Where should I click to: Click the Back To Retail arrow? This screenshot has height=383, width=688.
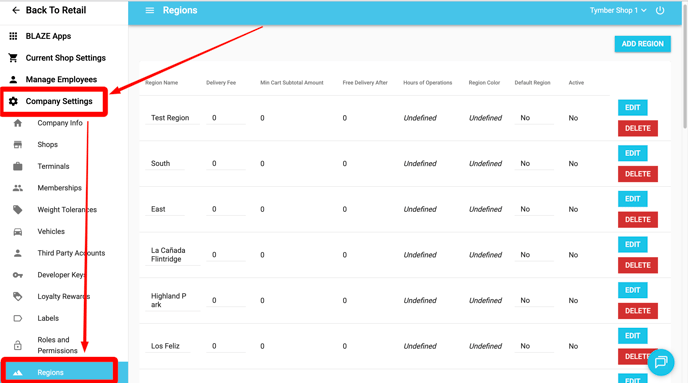[x=16, y=10]
